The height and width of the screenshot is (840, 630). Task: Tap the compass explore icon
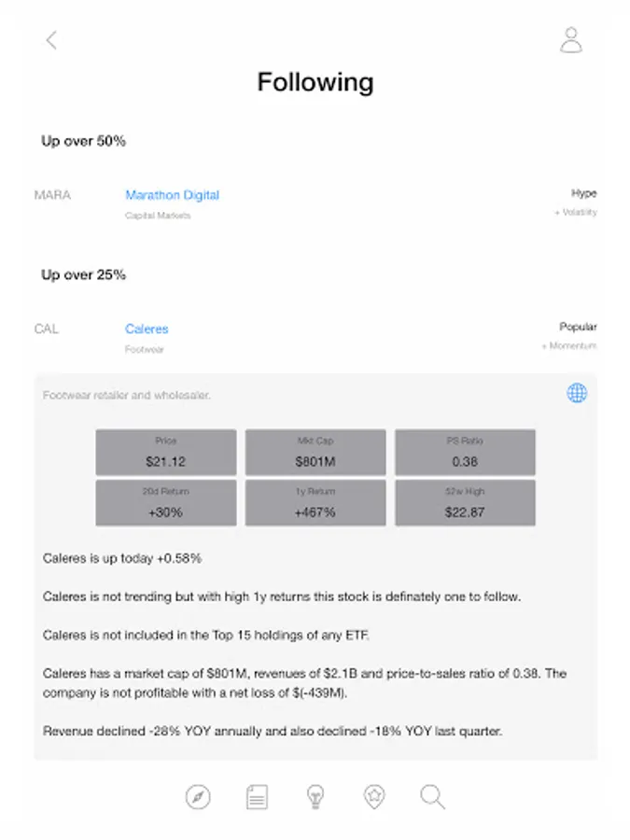pos(198,796)
